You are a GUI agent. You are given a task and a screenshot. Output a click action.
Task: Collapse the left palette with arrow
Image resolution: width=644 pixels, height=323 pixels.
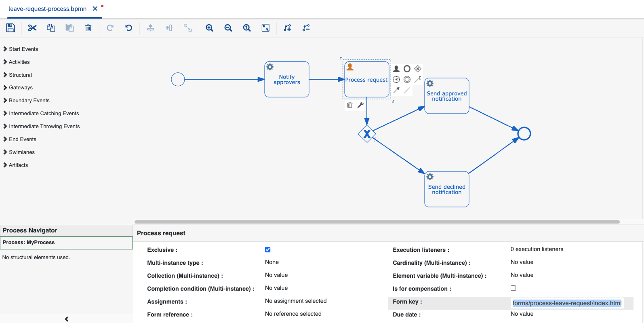(67, 319)
